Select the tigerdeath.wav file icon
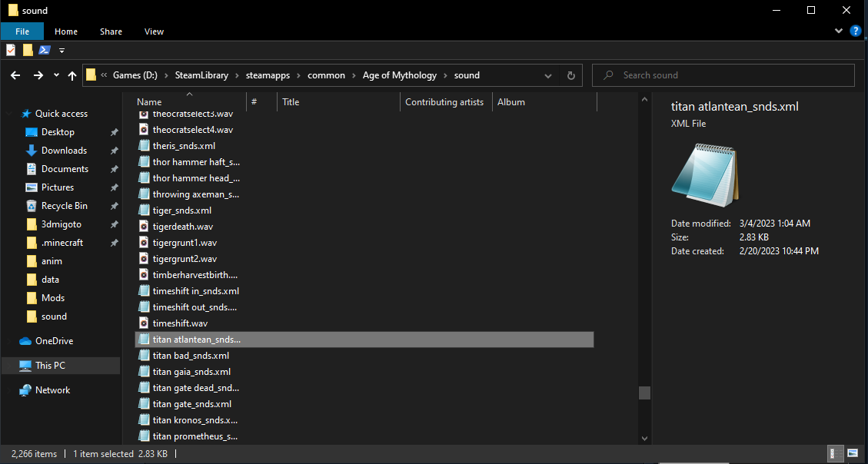Image resolution: width=868 pixels, height=464 pixels. tap(144, 227)
